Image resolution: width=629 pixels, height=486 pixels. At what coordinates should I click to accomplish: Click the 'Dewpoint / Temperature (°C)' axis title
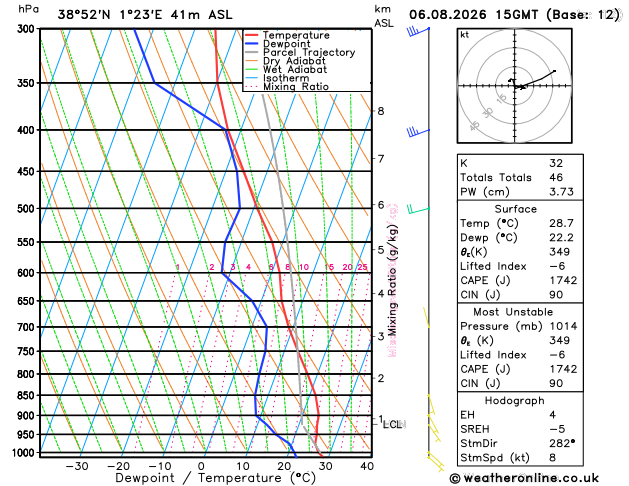pos(215,478)
